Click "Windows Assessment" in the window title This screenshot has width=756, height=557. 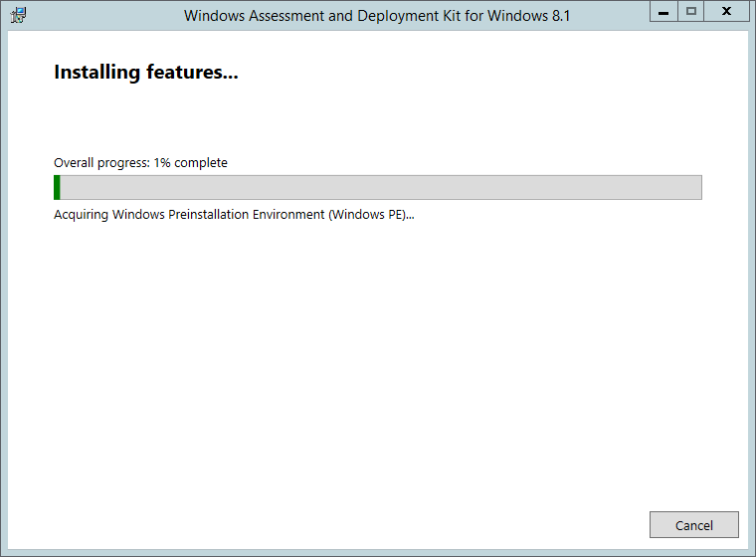[x=249, y=16]
